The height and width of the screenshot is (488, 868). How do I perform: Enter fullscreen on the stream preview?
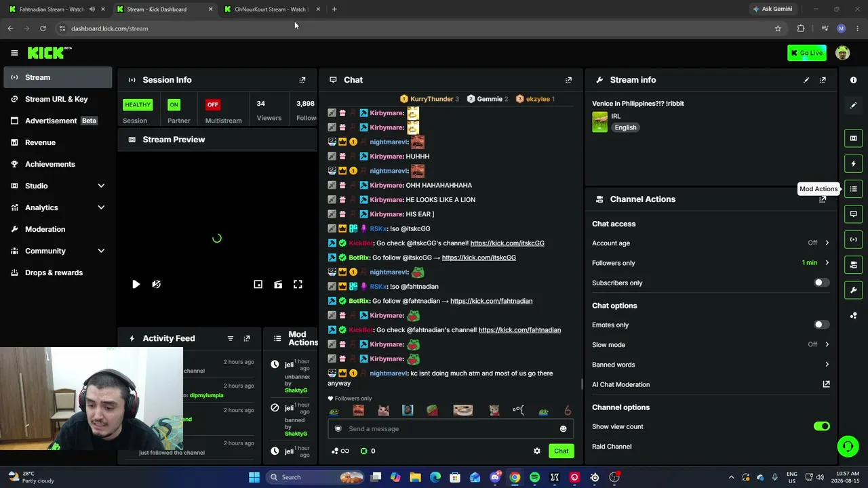(x=298, y=285)
